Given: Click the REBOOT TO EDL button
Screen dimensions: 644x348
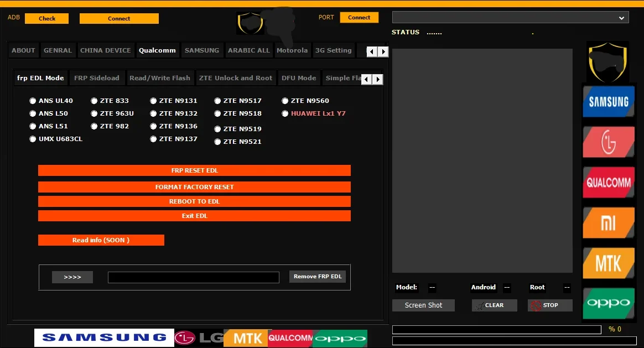Looking at the screenshot, I should point(194,201).
